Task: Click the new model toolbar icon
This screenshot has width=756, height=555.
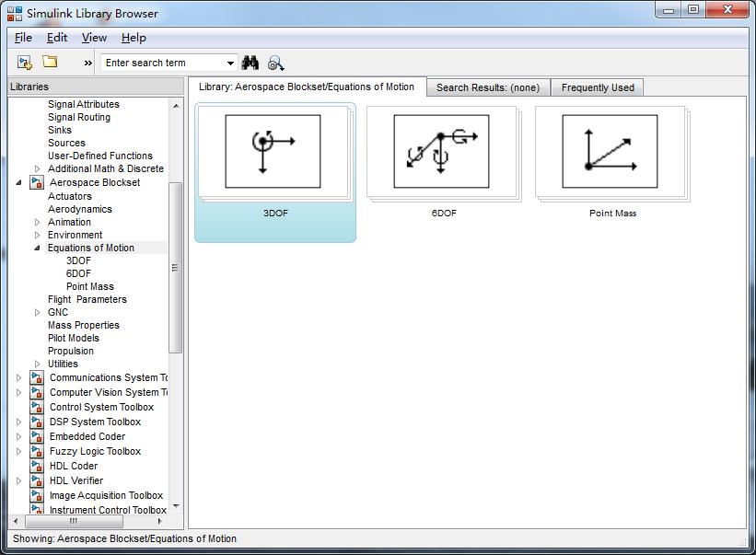Action: (25, 63)
